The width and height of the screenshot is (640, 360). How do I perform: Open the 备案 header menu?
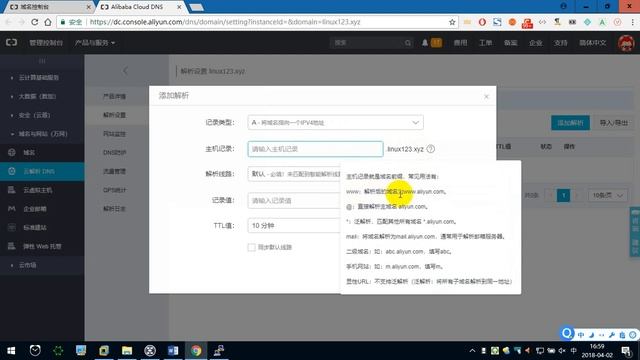[510, 42]
